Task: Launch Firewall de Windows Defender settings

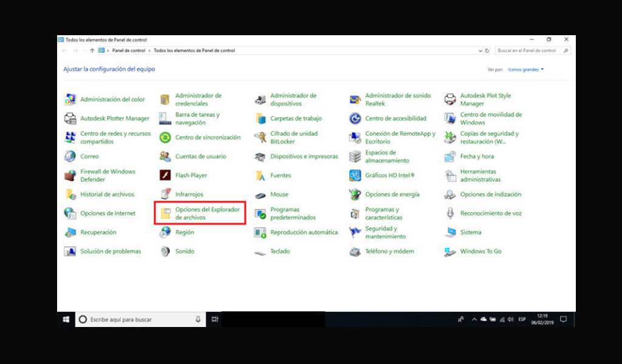Action: click(x=107, y=175)
